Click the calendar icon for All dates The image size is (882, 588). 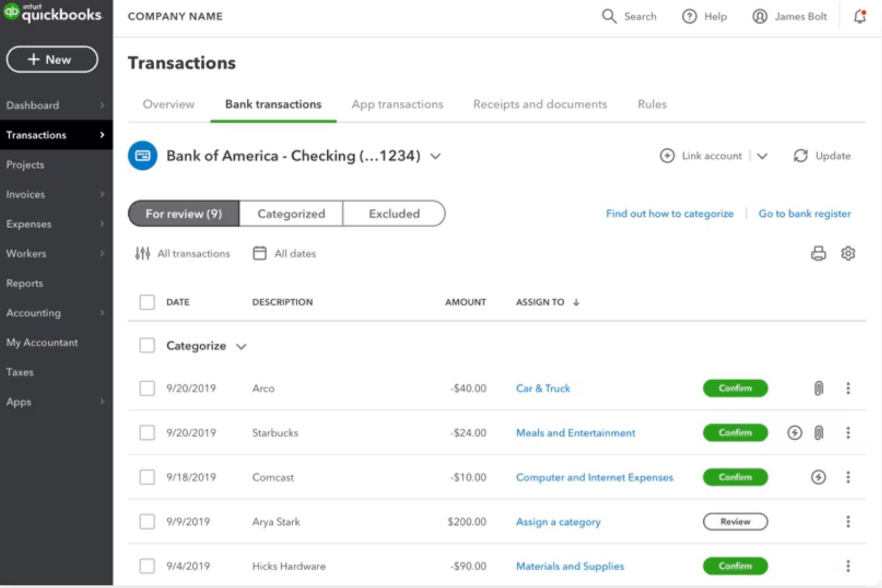coord(259,253)
